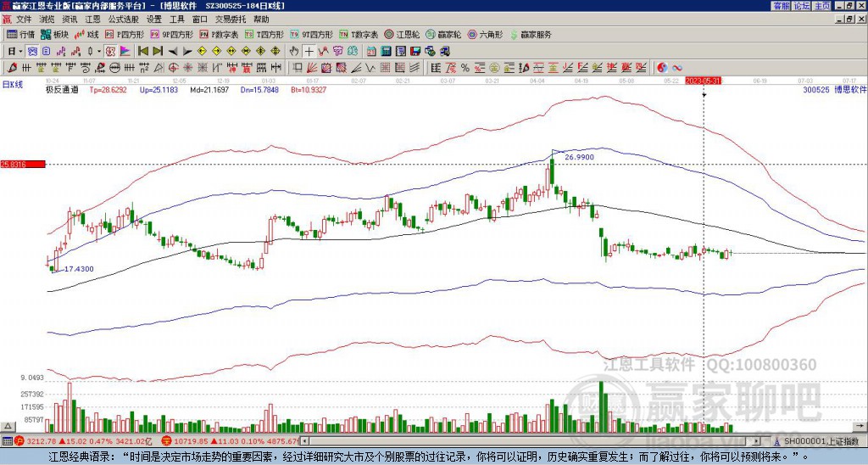Viewport: 868px width, 465px height.
Task: Open the 公式选股 menu
Action: click(124, 20)
